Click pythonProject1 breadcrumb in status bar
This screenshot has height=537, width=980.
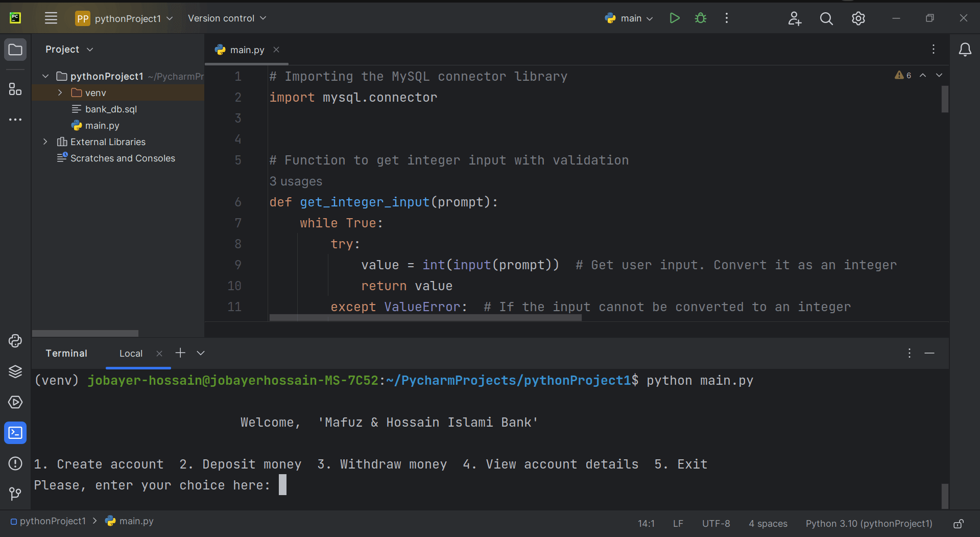(49, 521)
